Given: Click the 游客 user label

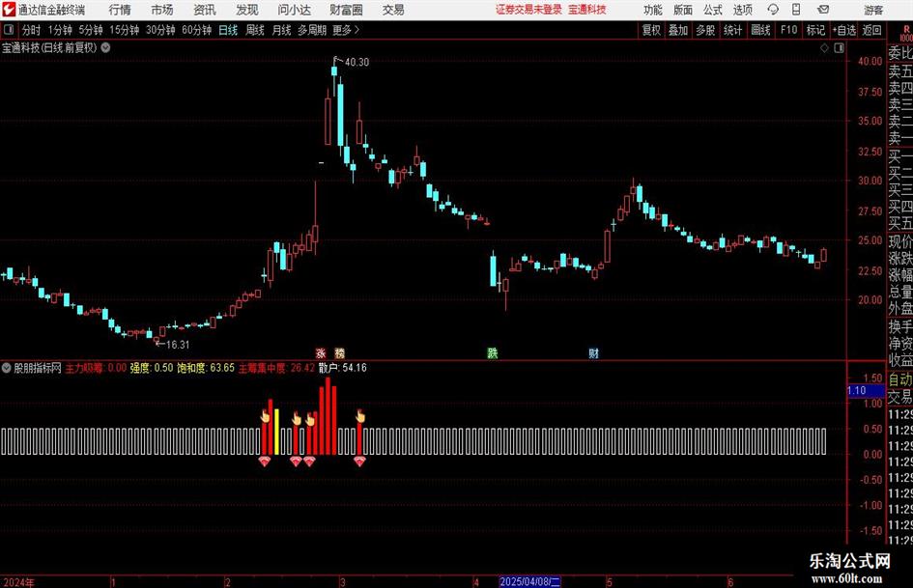Looking at the screenshot, I should 873,10.
